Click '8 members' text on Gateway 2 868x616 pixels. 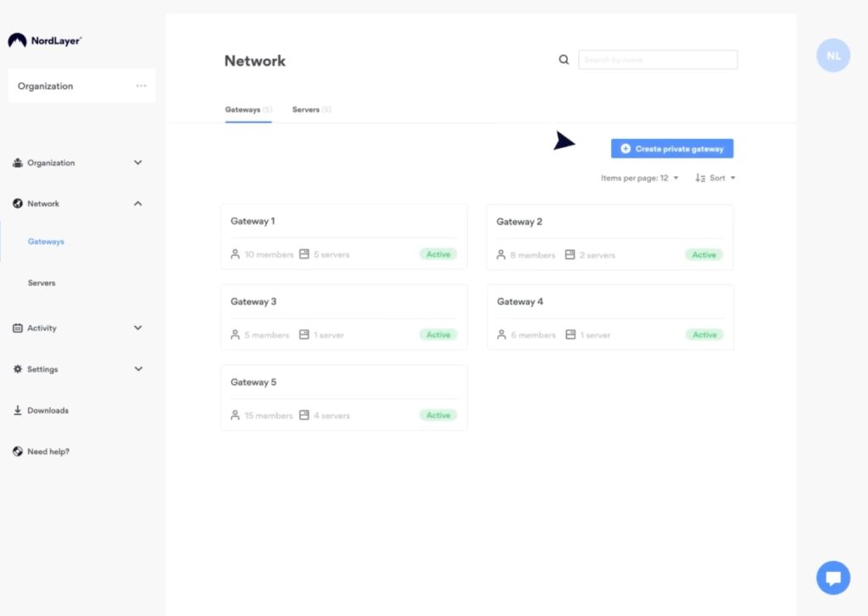[532, 255]
